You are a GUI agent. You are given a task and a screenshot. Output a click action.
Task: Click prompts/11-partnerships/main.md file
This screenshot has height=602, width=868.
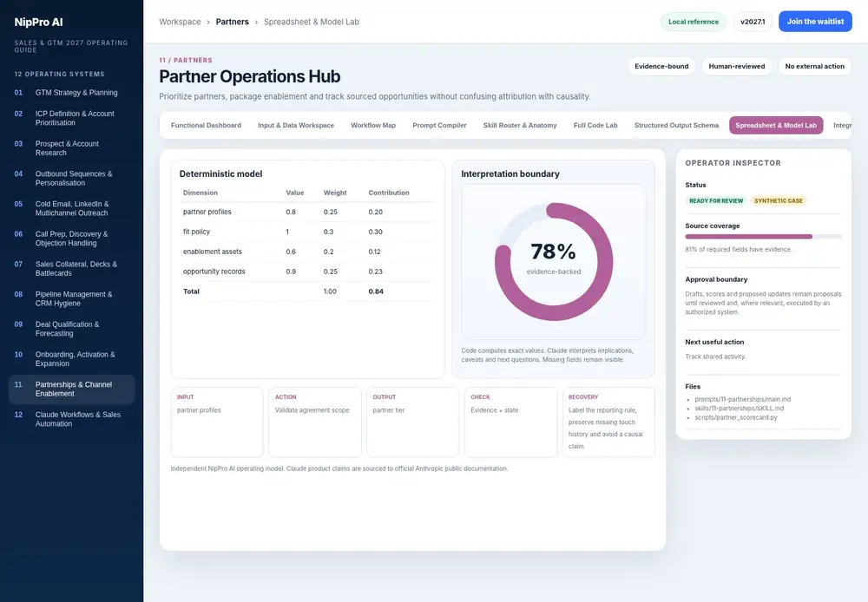(743, 399)
